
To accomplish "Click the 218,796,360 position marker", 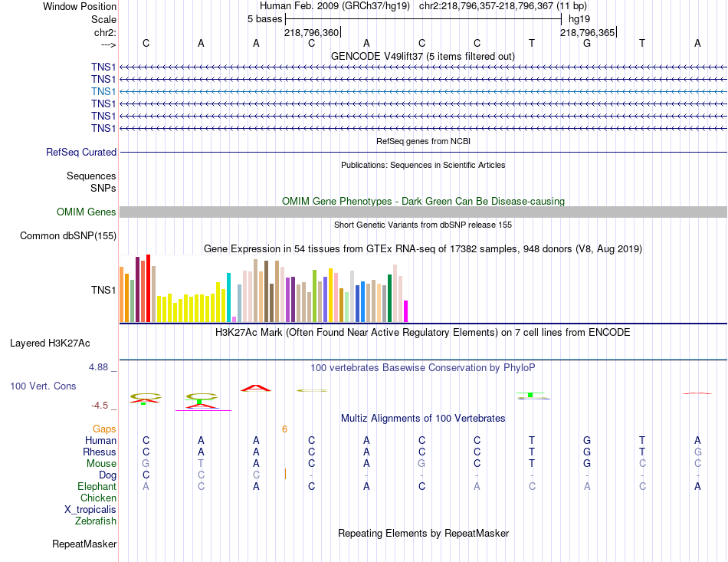I will pyautogui.click(x=312, y=32).
